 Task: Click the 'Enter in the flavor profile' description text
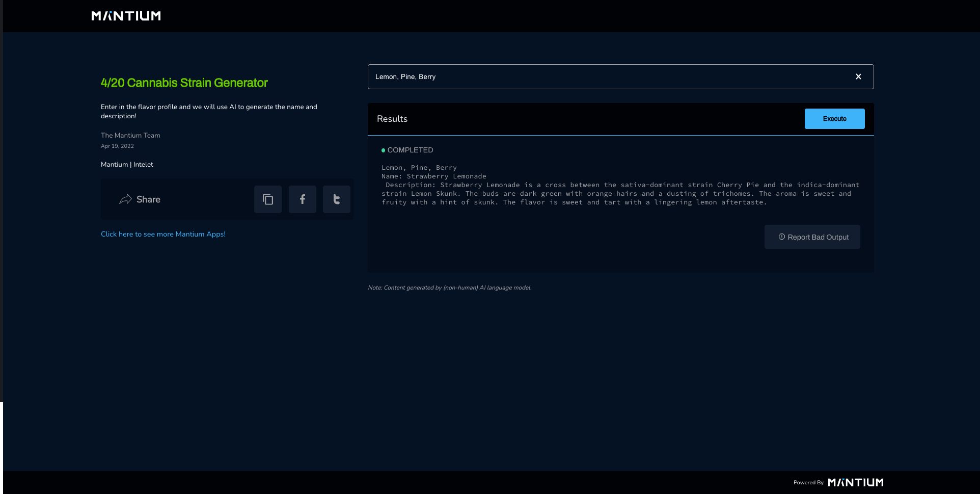click(209, 111)
